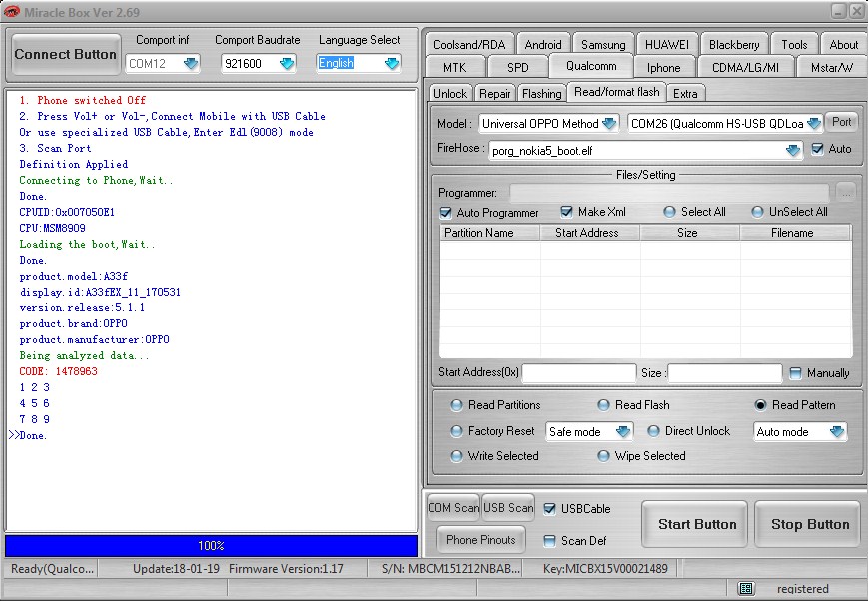Open the Flashing sub-tab

[x=542, y=94]
